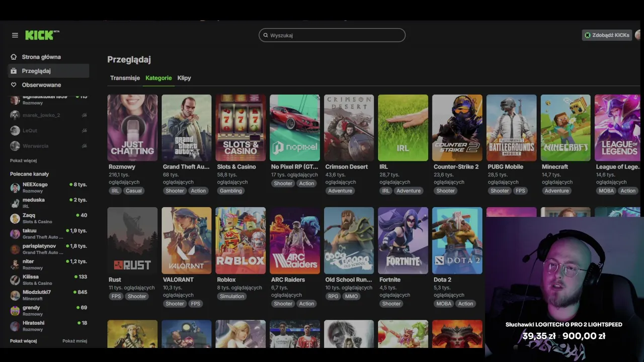Click the MOBA tag under Dota 2
Screen dimensions: 644x362
444,303
